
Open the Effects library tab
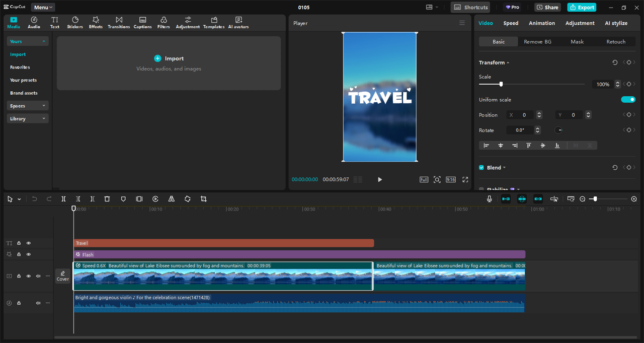(96, 23)
